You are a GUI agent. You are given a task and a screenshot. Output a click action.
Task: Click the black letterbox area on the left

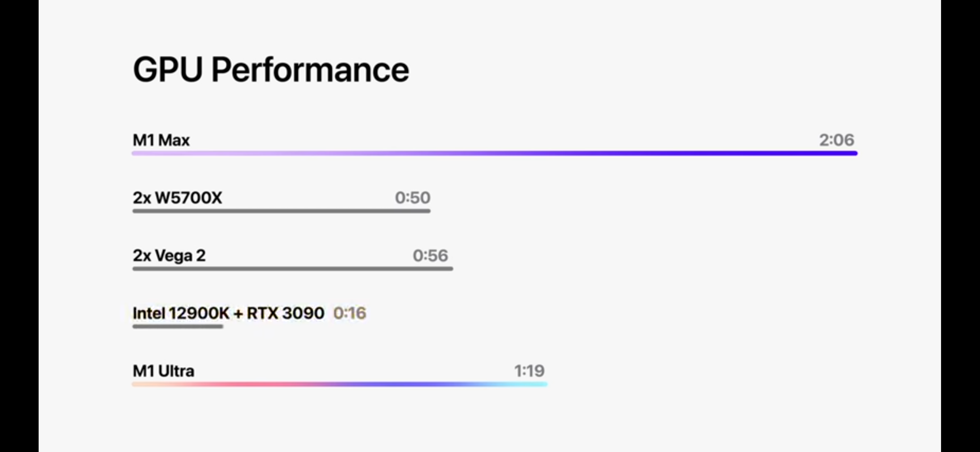(19, 226)
